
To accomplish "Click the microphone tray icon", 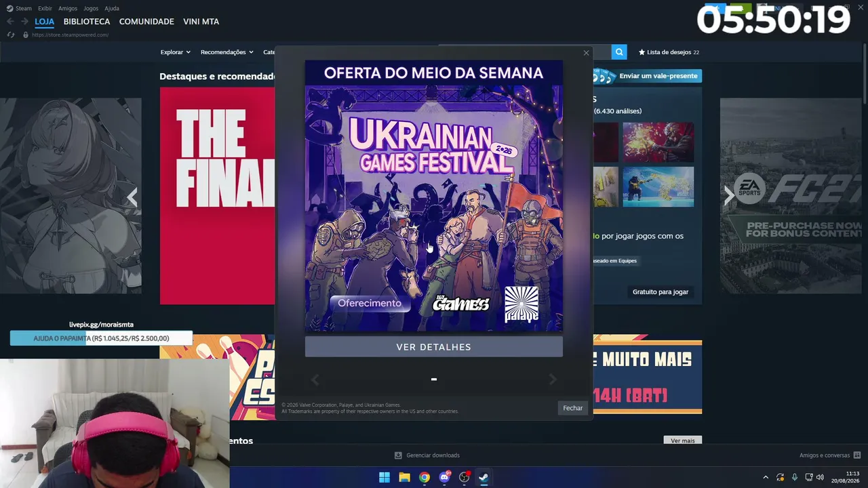I will coord(795,477).
